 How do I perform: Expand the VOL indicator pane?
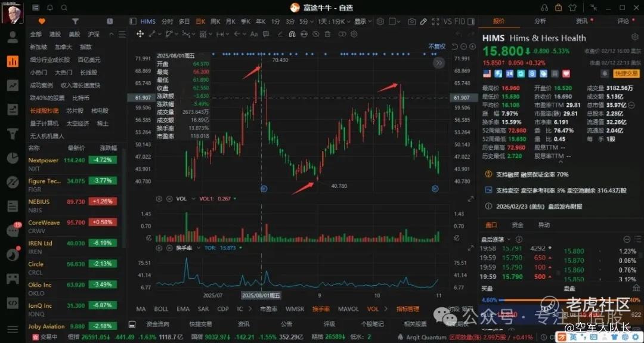coord(470,199)
